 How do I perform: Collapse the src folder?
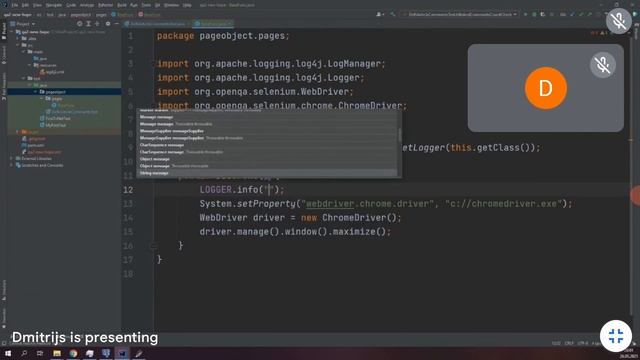pos(18,45)
